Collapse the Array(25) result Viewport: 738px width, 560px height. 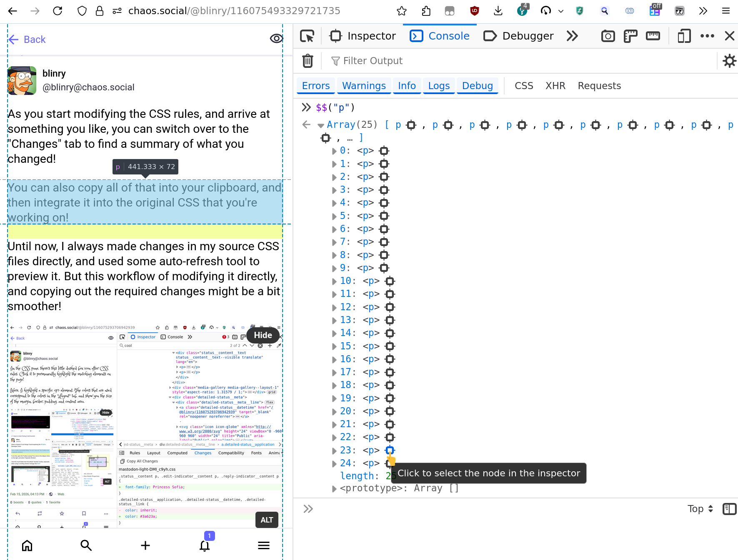320,124
